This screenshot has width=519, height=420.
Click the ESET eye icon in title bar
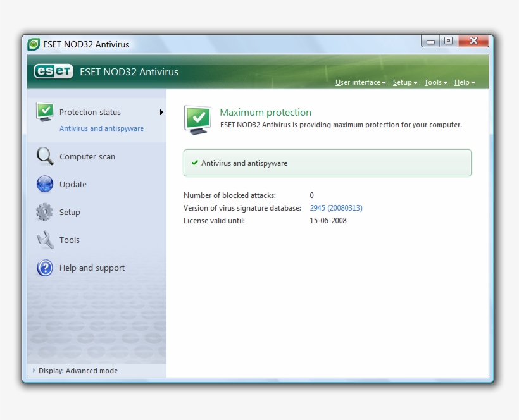(34, 44)
